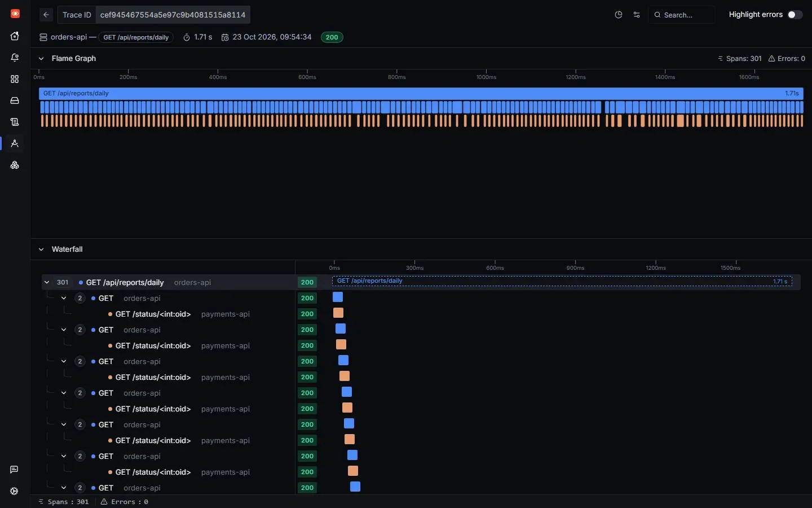This screenshot has height=508, width=812.
Task: Click Errors : 0 in bottom status bar
Action: [x=125, y=502]
